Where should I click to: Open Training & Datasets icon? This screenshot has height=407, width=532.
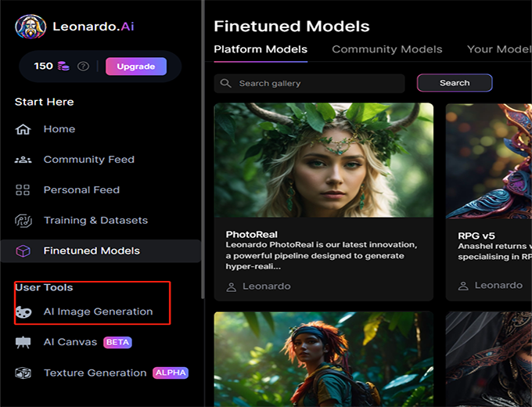tap(23, 221)
